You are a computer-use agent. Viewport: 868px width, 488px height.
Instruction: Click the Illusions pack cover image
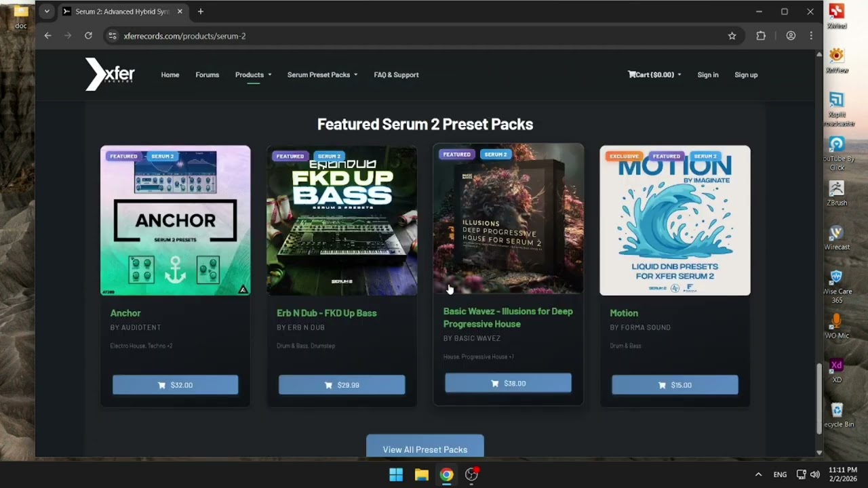(508, 218)
